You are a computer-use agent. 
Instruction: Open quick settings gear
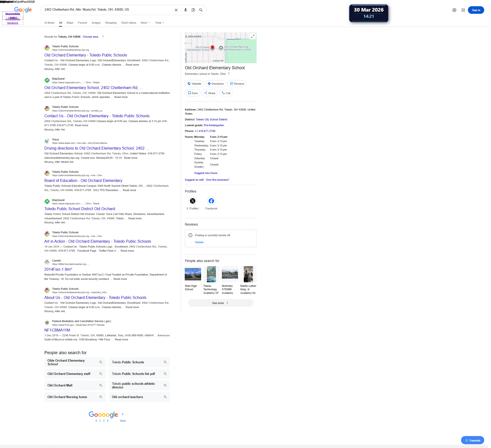tap(454, 10)
